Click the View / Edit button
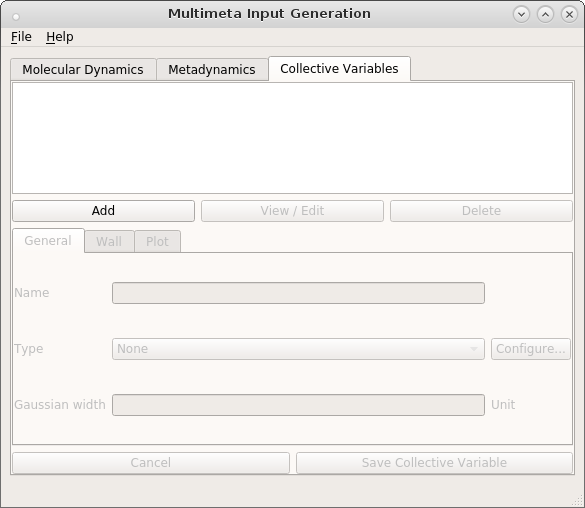Image resolution: width=585 pixels, height=508 pixels. tap(292, 211)
